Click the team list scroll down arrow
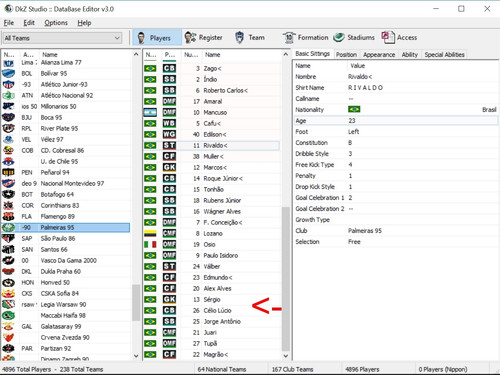This screenshot has width=500, height=375. [x=136, y=356]
